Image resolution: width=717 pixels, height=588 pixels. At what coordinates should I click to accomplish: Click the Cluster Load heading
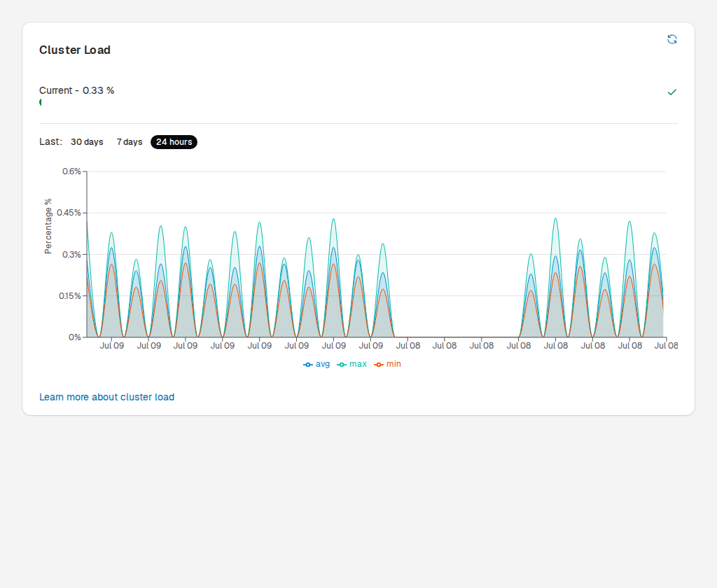(x=75, y=50)
